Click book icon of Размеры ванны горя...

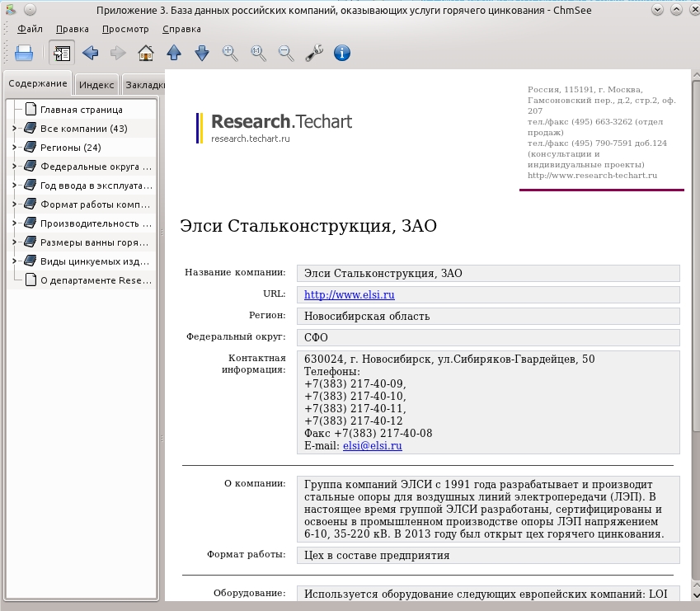pos(30,242)
